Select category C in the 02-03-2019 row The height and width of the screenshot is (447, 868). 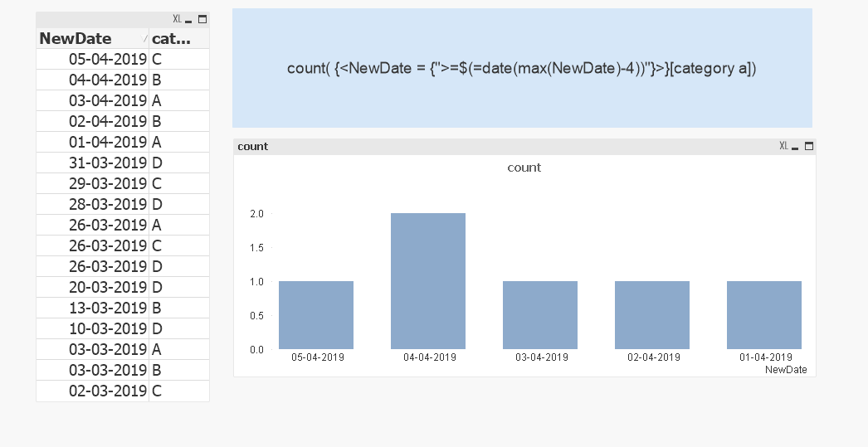[x=178, y=391]
